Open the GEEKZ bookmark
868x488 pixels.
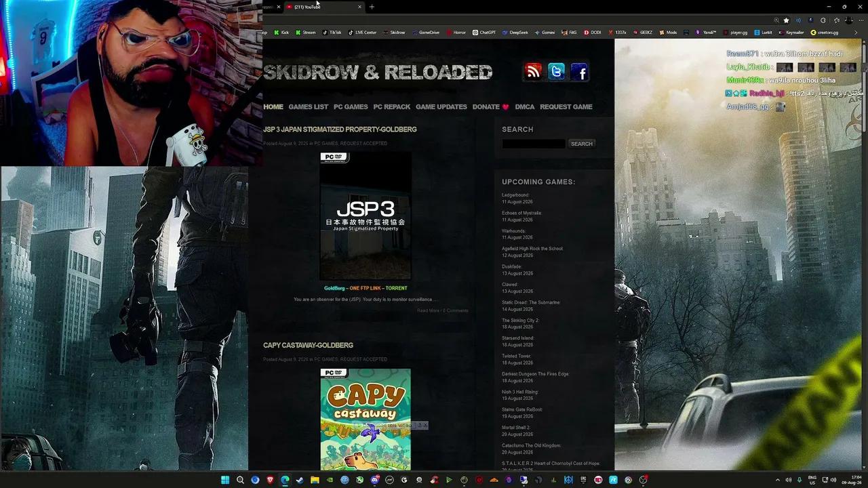[642, 33]
